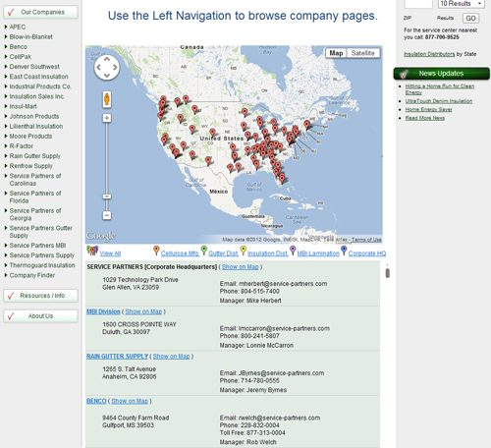Expand the Moore Products arrow
The height and width of the screenshot is (448, 491).
coord(6,136)
